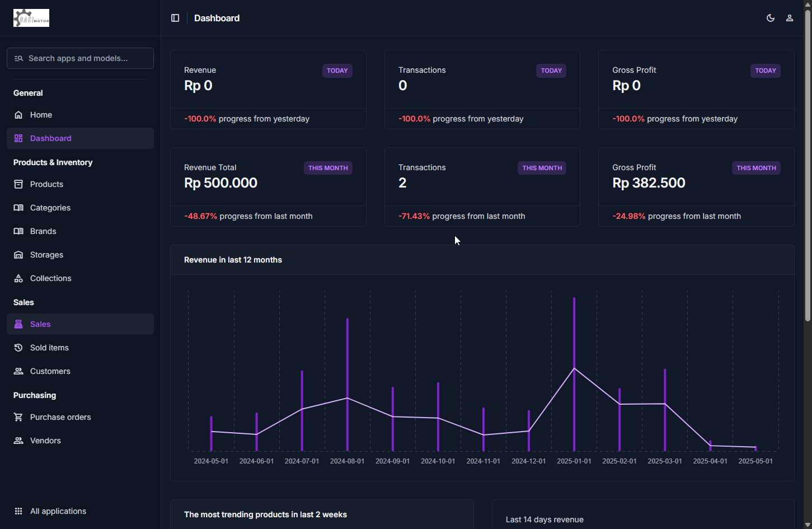812x529 pixels.
Task: Click THIS MONTH badge on Revenue Total card
Action: (x=328, y=168)
